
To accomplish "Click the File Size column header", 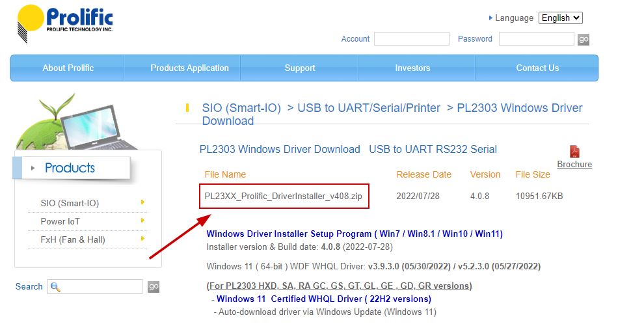I will (x=533, y=174).
